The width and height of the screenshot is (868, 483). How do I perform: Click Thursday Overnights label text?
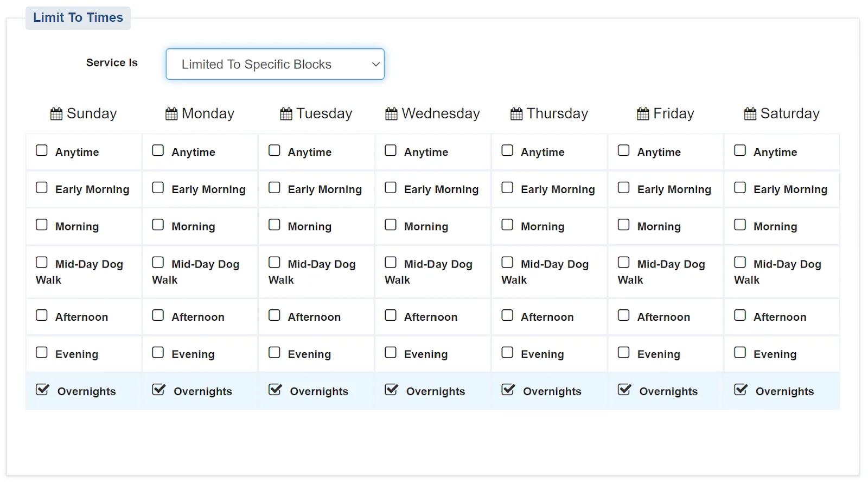coord(552,391)
